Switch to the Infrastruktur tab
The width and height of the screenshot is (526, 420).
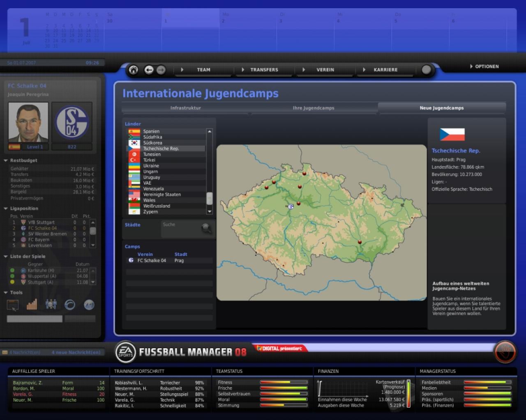pos(186,108)
